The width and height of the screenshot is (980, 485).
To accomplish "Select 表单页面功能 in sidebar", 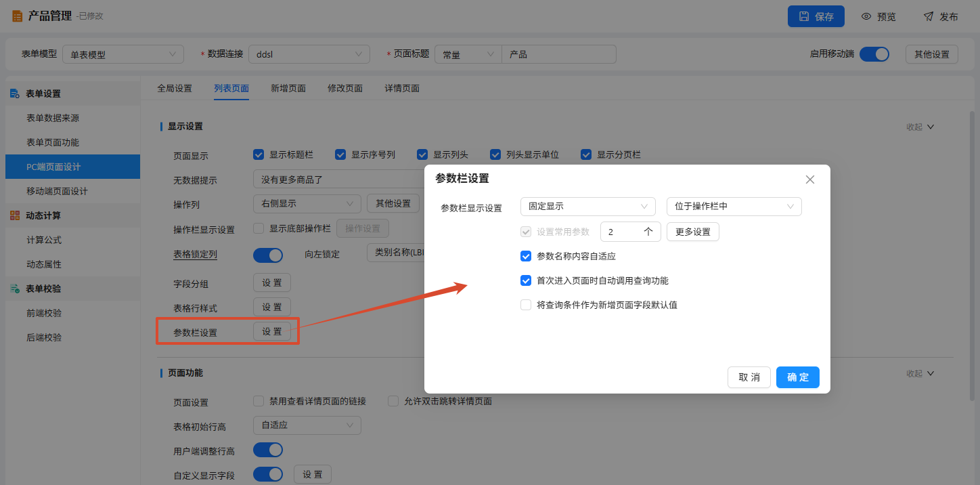I will point(72,142).
